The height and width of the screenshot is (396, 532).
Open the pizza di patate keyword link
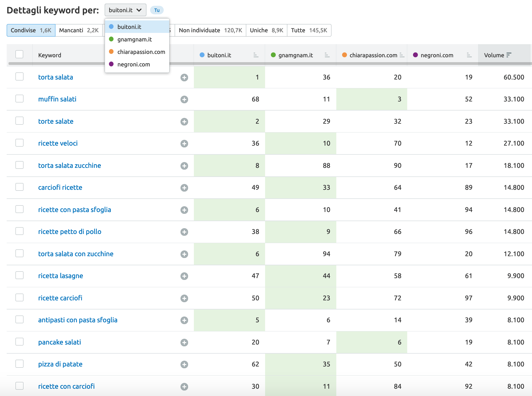click(x=60, y=364)
